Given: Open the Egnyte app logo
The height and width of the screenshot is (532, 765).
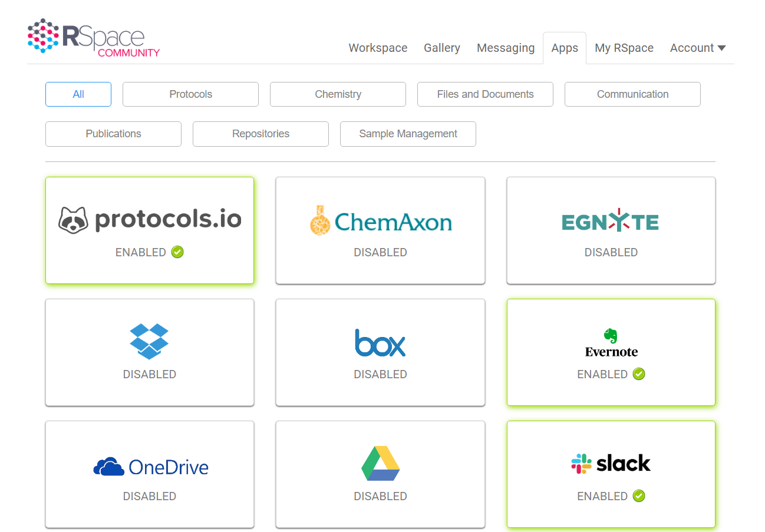Looking at the screenshot, I should (x=611, y=220).
